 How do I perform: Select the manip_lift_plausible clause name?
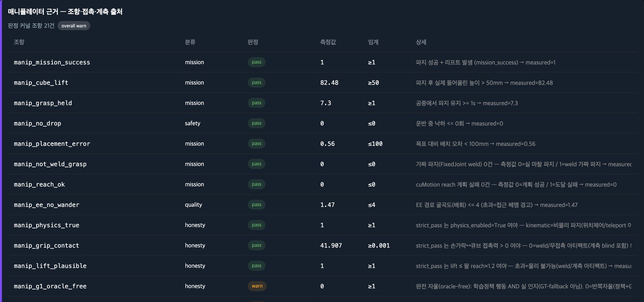pyautogui.click(x=50, y=266)
